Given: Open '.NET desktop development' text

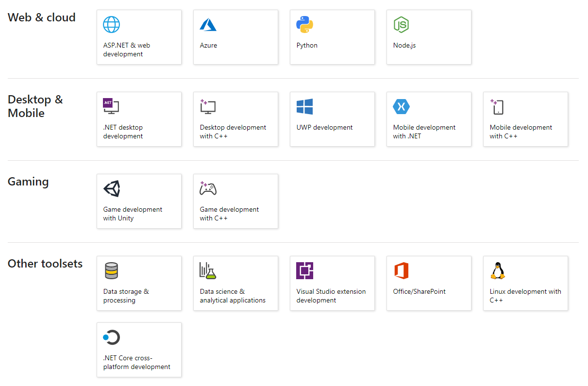Looking at the screenshot, I should [x=123, y=132].
